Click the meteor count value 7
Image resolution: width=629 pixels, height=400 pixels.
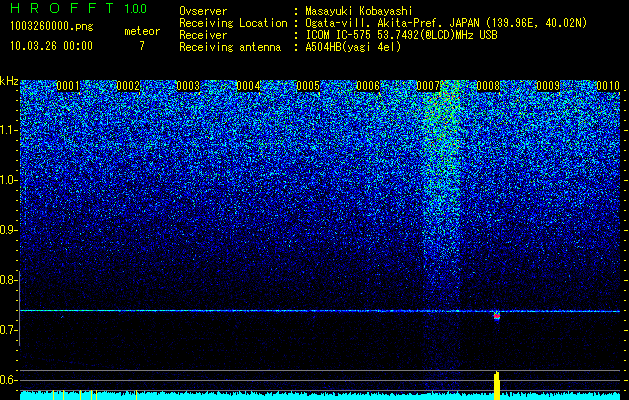pos(142,46)
